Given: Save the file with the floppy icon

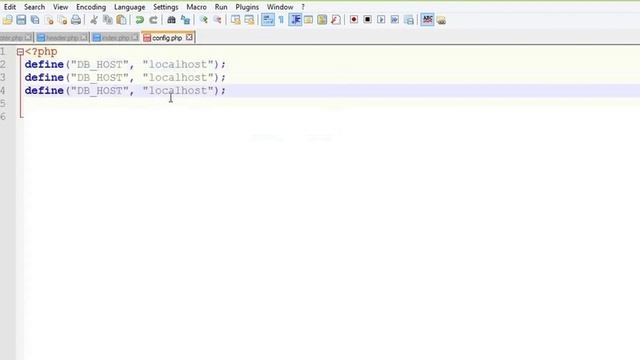Looking at the screenshot, I should (x=21, y=20).
